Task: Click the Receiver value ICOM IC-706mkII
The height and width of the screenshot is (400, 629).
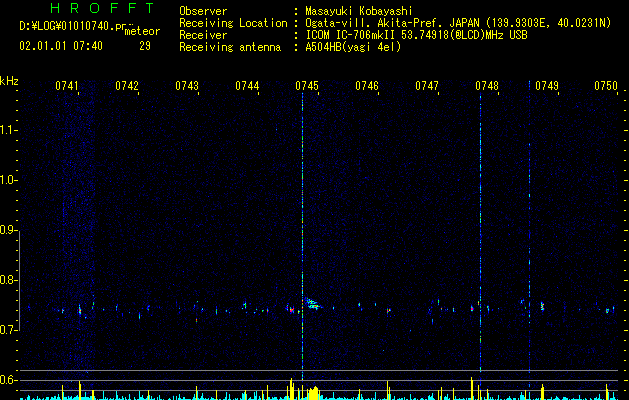Action: tap(351, 35)
